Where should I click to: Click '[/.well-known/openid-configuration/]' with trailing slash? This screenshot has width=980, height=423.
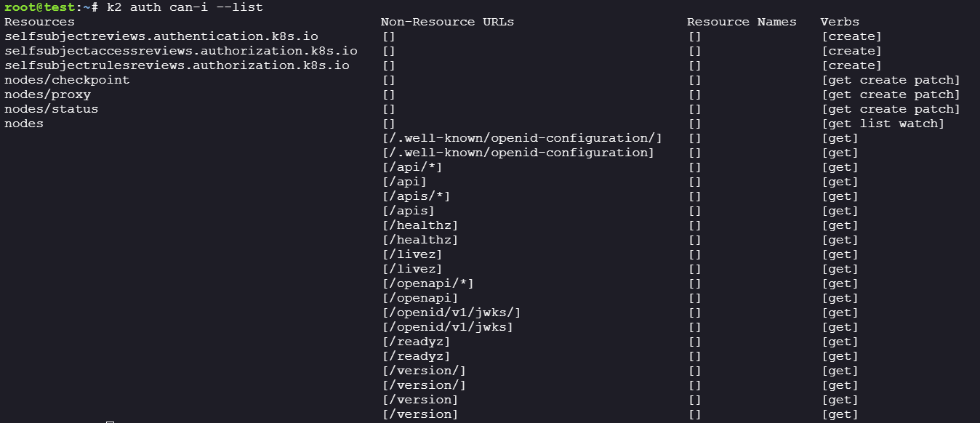click(x=521, y=138)
